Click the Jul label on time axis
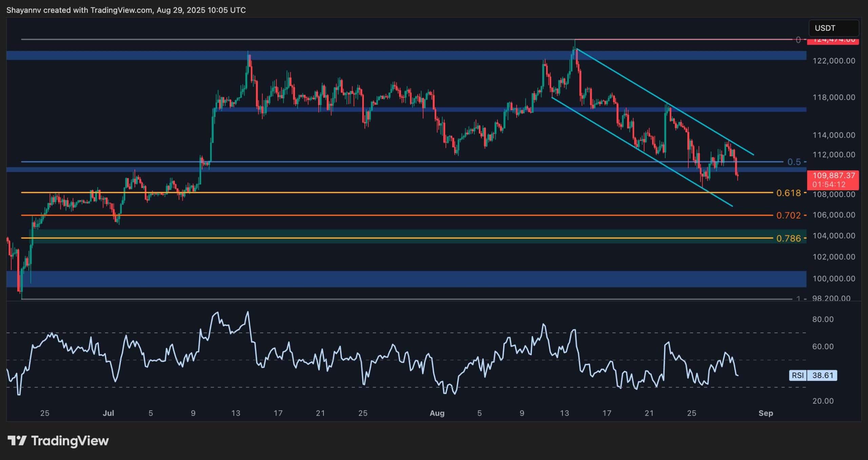868x460 pixels. coord(108,413)
